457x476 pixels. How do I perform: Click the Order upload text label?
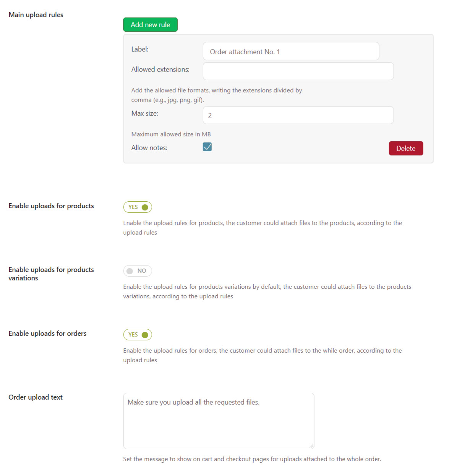click(36, 397)
